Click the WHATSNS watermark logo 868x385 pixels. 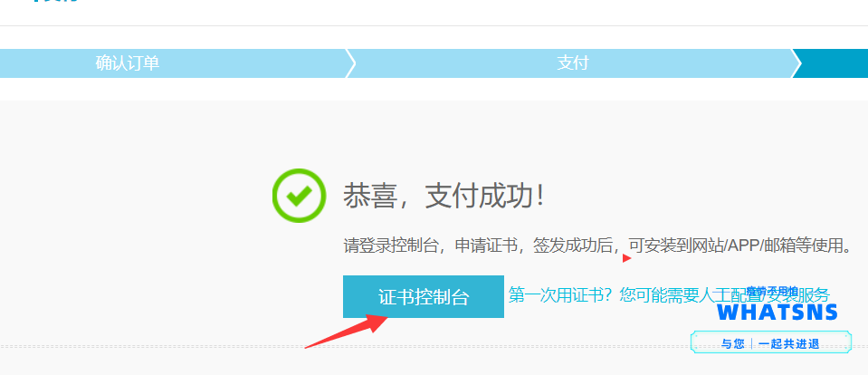coord(777,312)
